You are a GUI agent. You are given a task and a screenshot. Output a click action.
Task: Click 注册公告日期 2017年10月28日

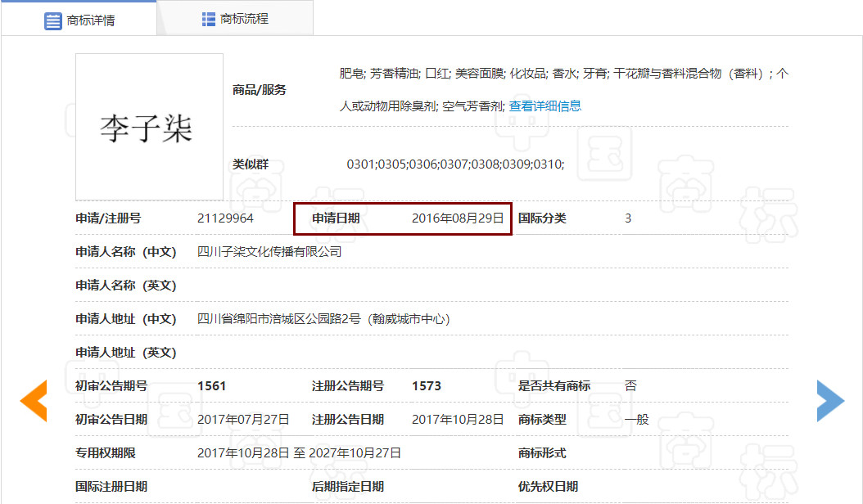[459, 418]
